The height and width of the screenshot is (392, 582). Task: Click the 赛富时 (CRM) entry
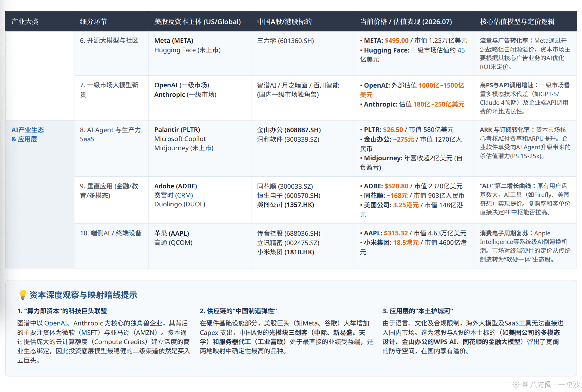(174, 195)
